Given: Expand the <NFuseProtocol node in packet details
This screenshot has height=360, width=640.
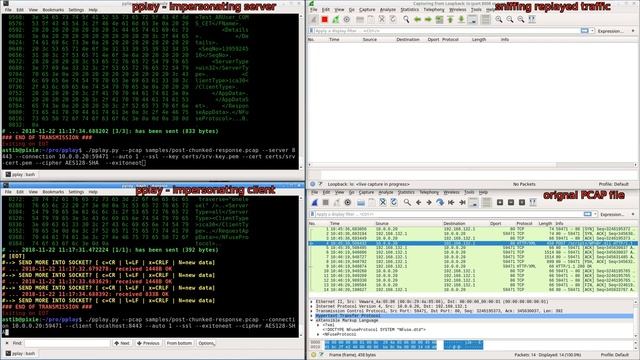Looking at the screenshot, I should click(x=318, y=334).
